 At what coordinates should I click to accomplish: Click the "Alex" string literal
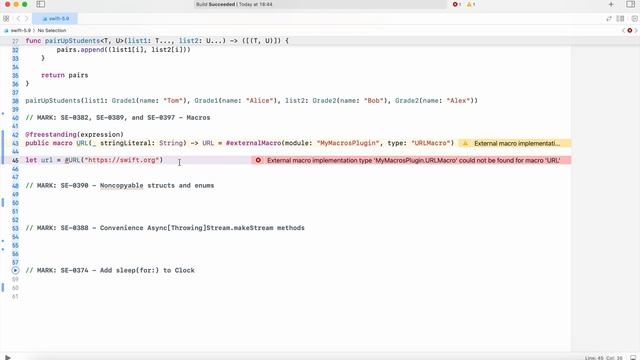[x=458, y=100]
